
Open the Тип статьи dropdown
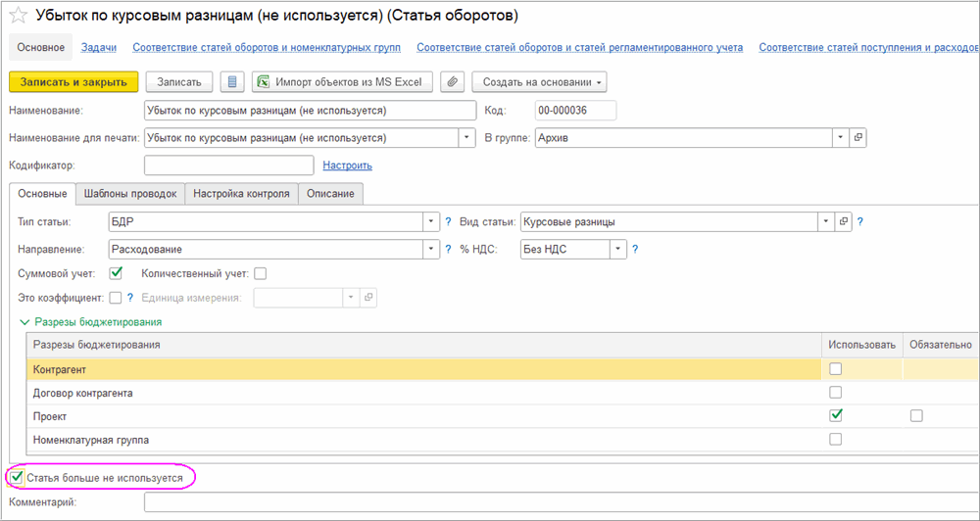click(x=431, y=222)
